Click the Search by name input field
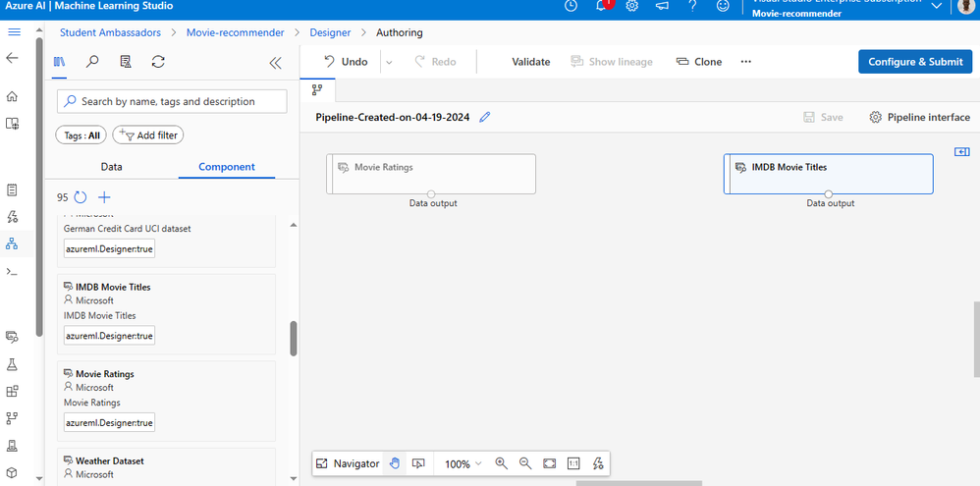This screenshot has width=980, height=486. pyautogui.click(x=172, y=101)
